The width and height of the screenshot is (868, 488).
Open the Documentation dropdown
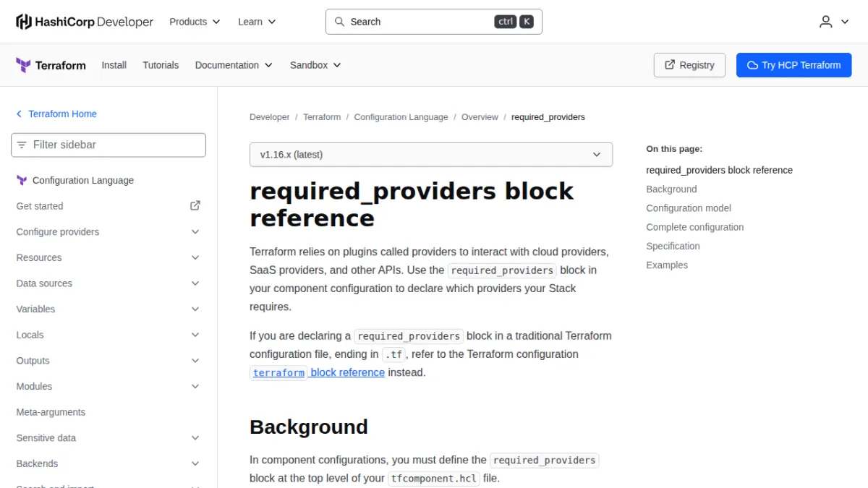(234, 65)
